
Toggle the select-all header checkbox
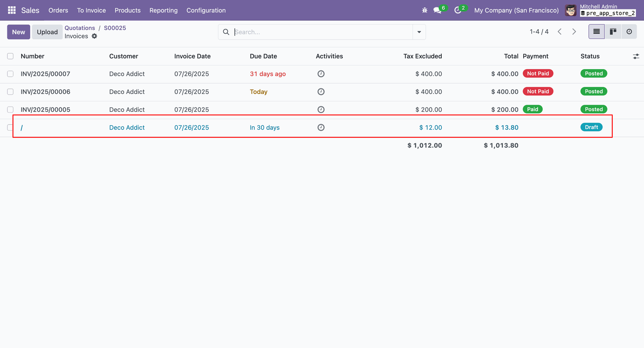[10, 56]
